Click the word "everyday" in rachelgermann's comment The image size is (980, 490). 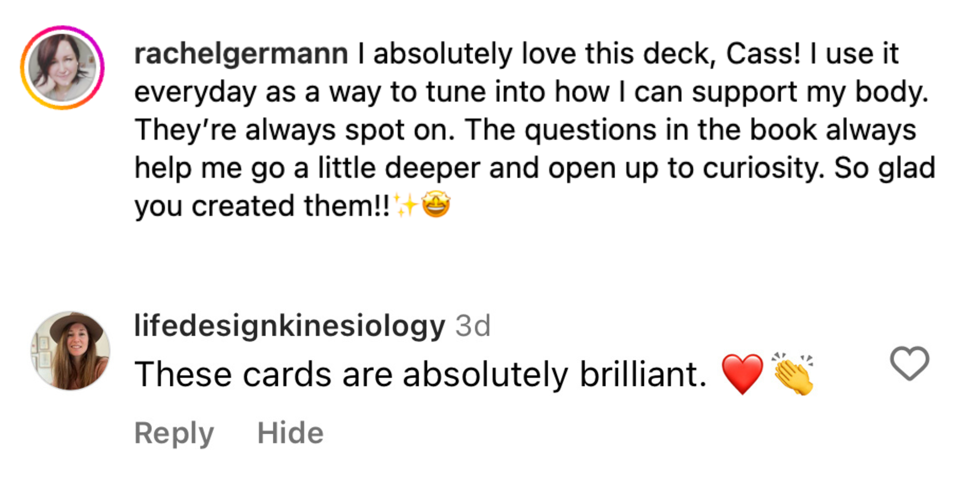coord(195,92)
